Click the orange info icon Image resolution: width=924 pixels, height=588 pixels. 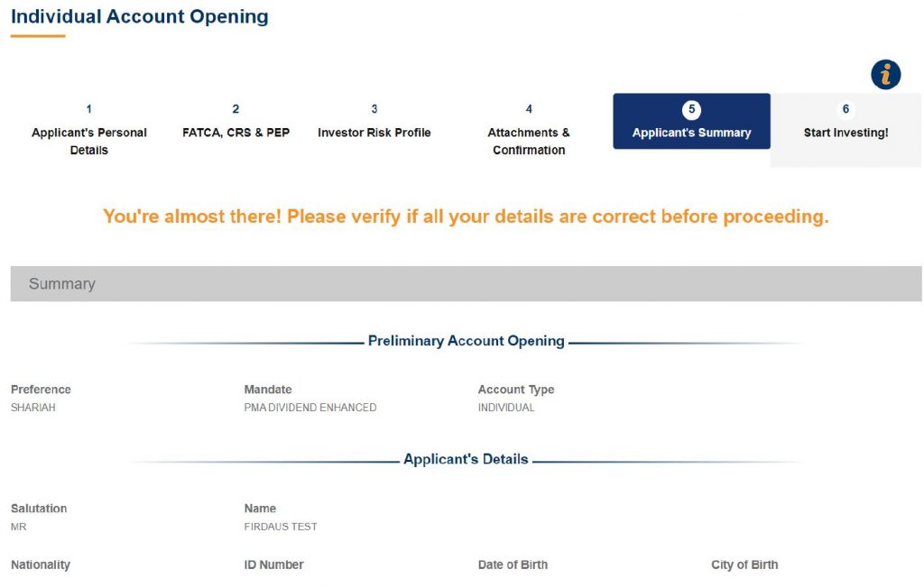(x=885, y=75)
